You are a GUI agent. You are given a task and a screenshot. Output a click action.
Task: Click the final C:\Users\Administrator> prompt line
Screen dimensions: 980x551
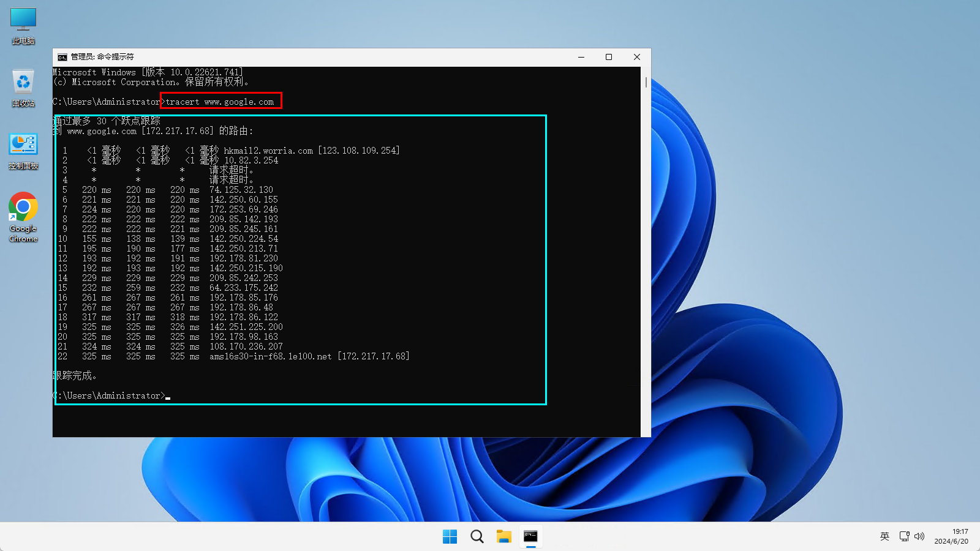(x=111, y=395)
